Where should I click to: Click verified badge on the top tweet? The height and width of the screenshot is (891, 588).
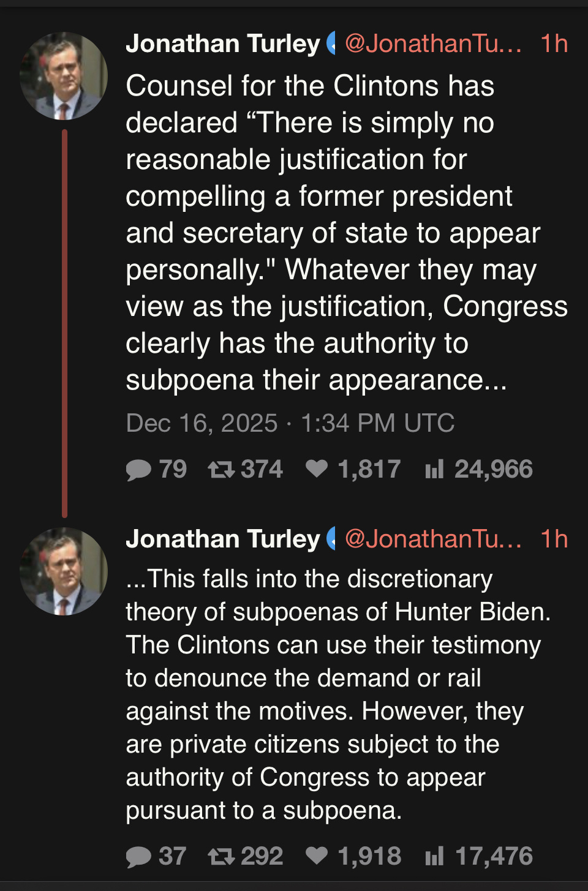click(x=331, y=43)
